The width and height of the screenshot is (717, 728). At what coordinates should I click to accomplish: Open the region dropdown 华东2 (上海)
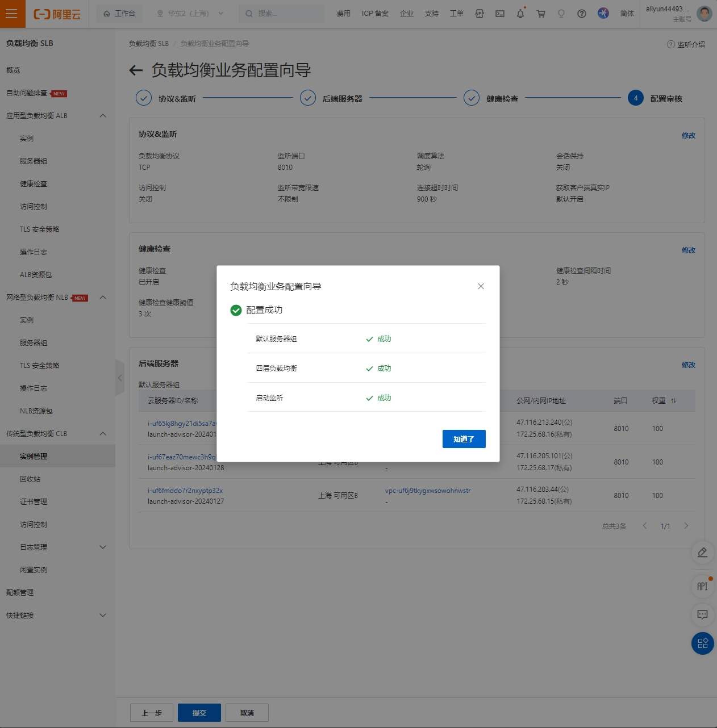coord(190,14)
